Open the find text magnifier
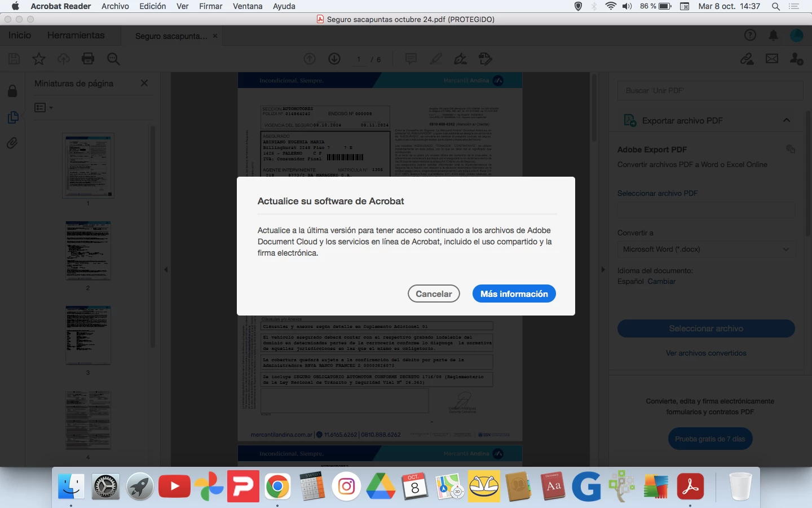Image resolution: width=812 pixels, height=508 pixels. pos(113,59)
